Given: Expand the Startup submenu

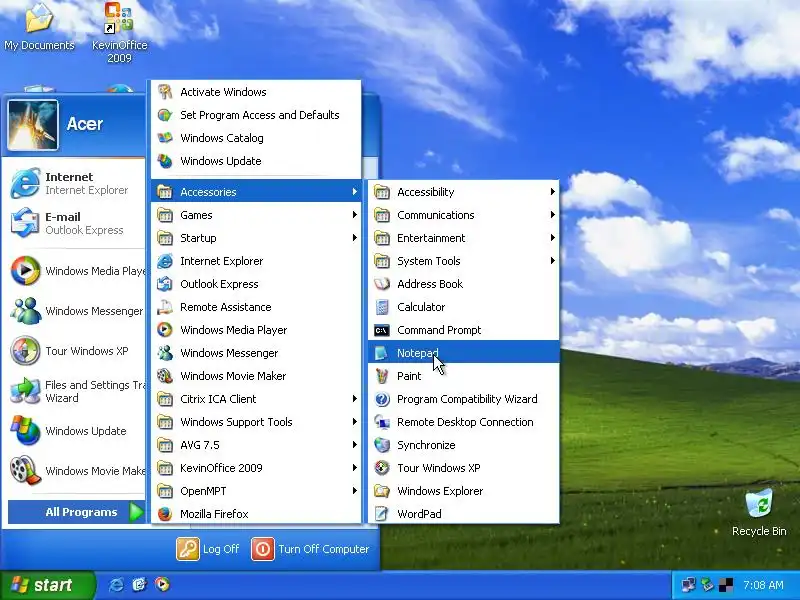Looking at the screenshot, I should (x=256, y=238).
